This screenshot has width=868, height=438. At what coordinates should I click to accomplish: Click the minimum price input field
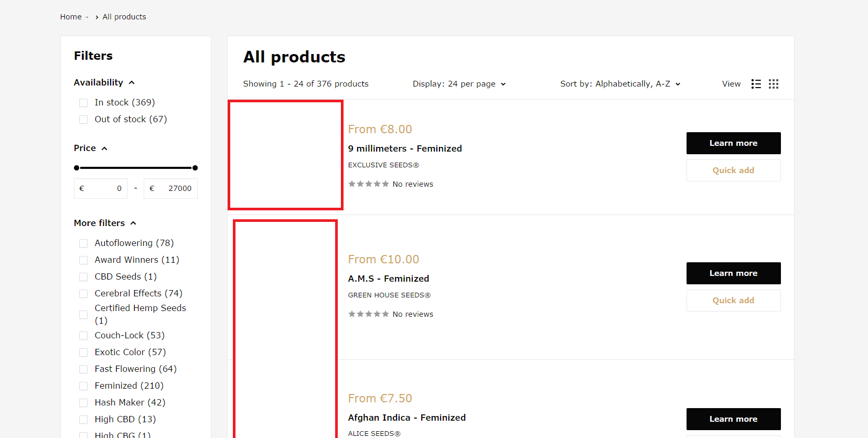(x=101, y=188)
